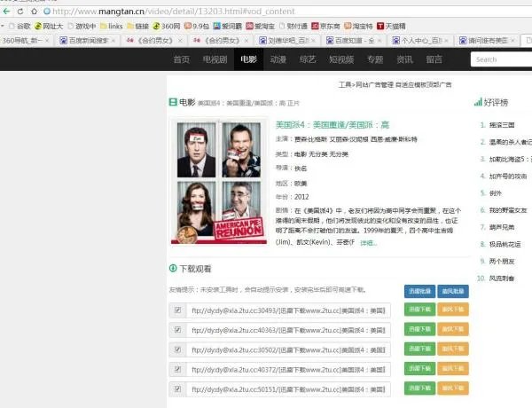
Task: Click the 好评榜 bar chart icon
Action: click(x=478, y=102)
